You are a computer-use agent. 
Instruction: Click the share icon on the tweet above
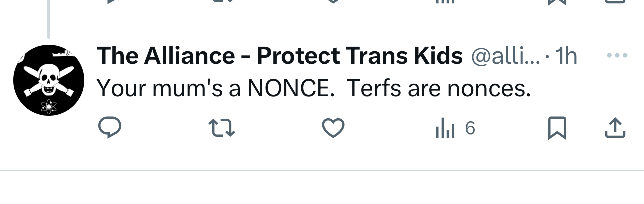615,1
